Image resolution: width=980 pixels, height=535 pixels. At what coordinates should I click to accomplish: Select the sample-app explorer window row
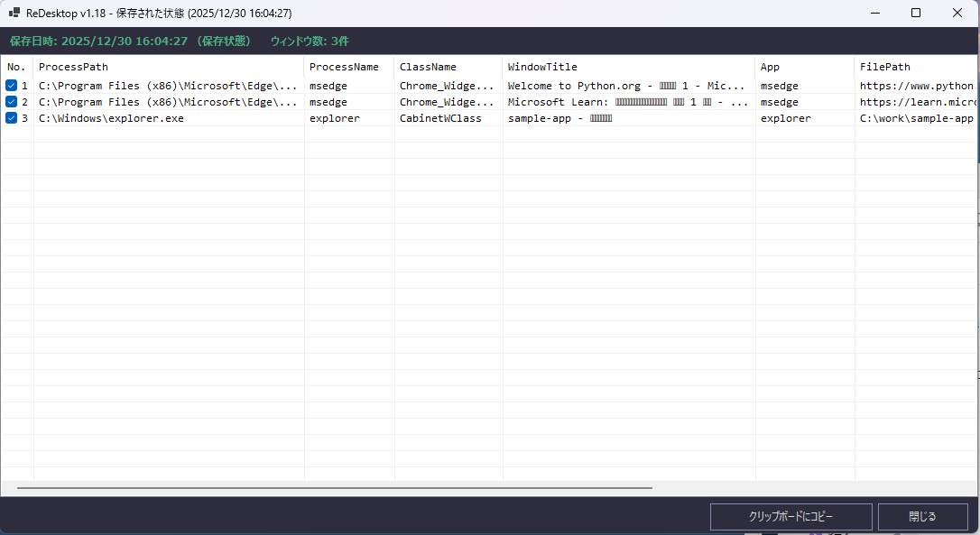[490, 118]
